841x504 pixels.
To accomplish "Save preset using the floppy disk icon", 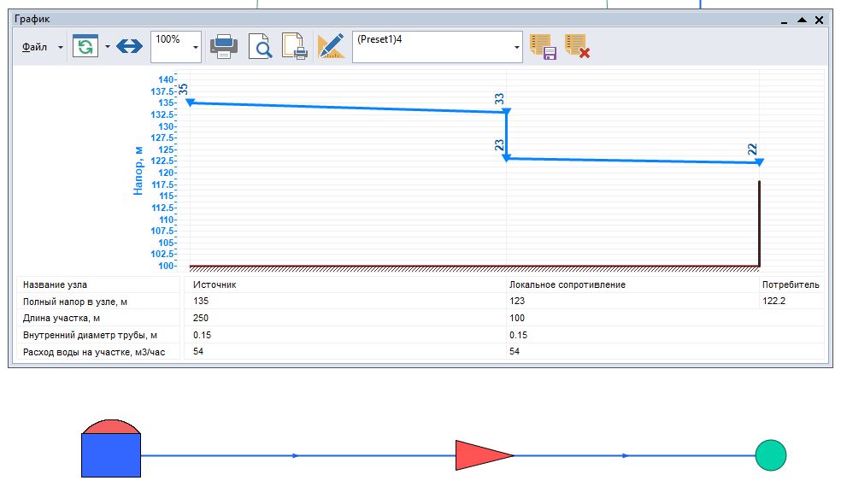I will [x=543, y=47].
